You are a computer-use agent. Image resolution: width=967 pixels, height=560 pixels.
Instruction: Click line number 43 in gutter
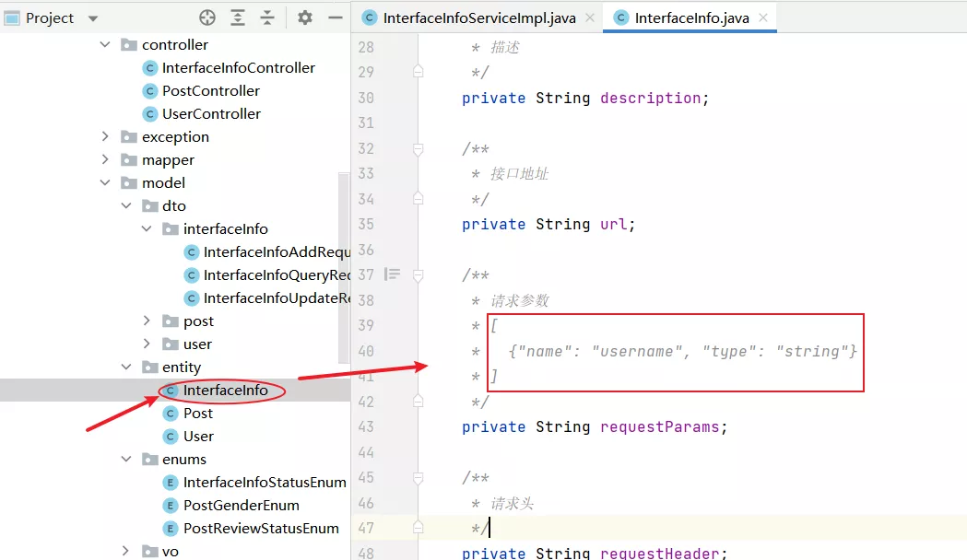366,426
